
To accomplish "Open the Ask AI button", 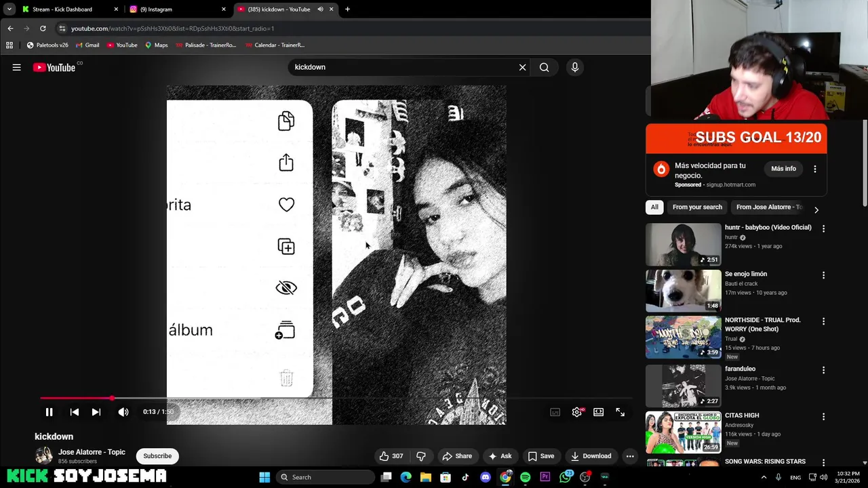I will (500, 456).
